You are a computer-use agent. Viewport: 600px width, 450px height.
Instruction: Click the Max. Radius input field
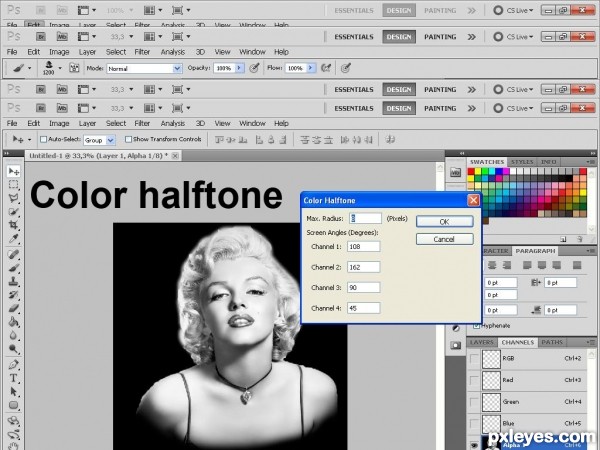coord(365,218)
